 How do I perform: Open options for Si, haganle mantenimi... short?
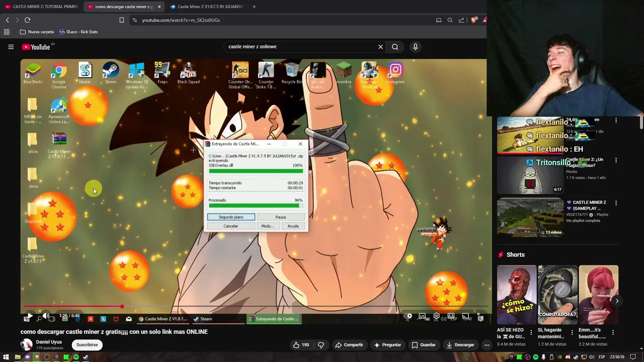pyautogui.click(x=572, y=333)
